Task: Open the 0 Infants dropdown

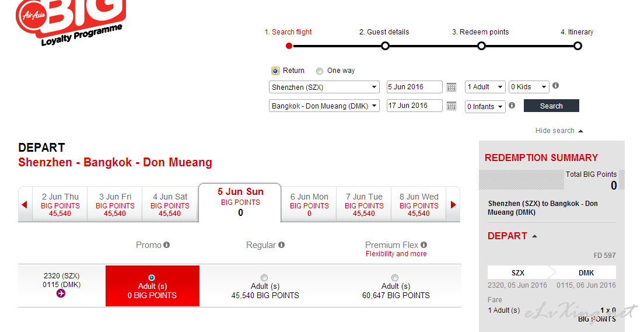Action: coord(485,106)
